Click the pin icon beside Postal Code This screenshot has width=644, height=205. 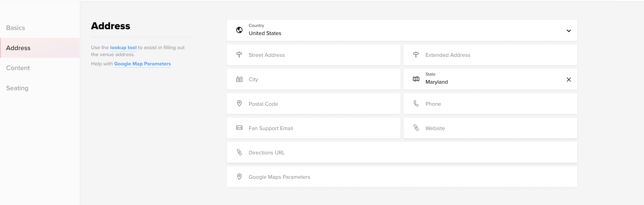(x=239, y=103)
